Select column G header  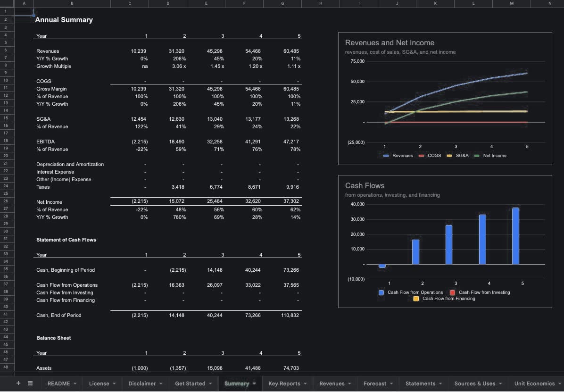282,3
